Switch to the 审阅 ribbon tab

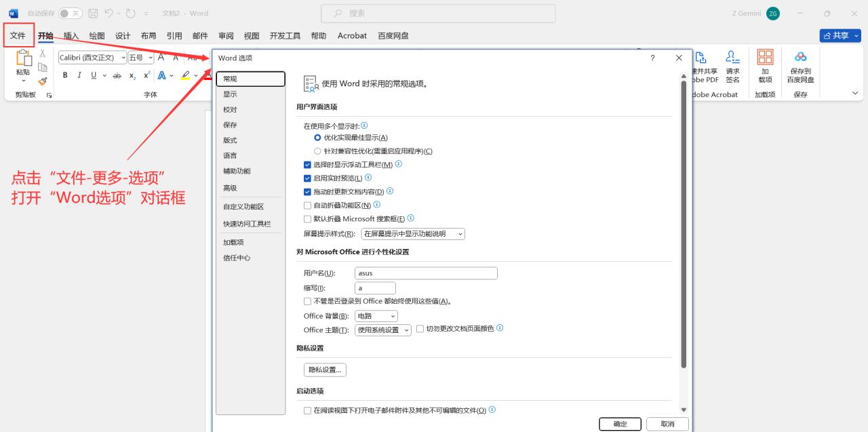(x=226, y=36)
